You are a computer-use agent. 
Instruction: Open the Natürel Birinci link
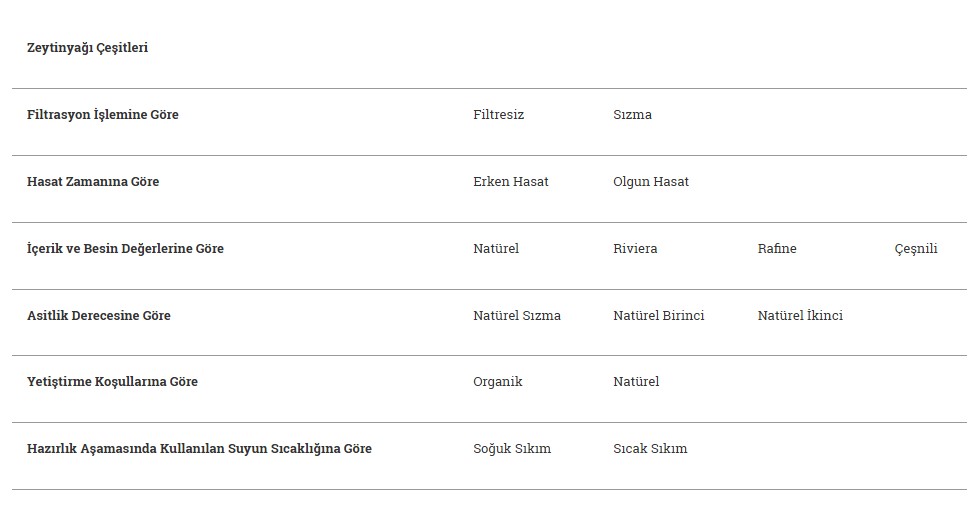pos(658,315)
